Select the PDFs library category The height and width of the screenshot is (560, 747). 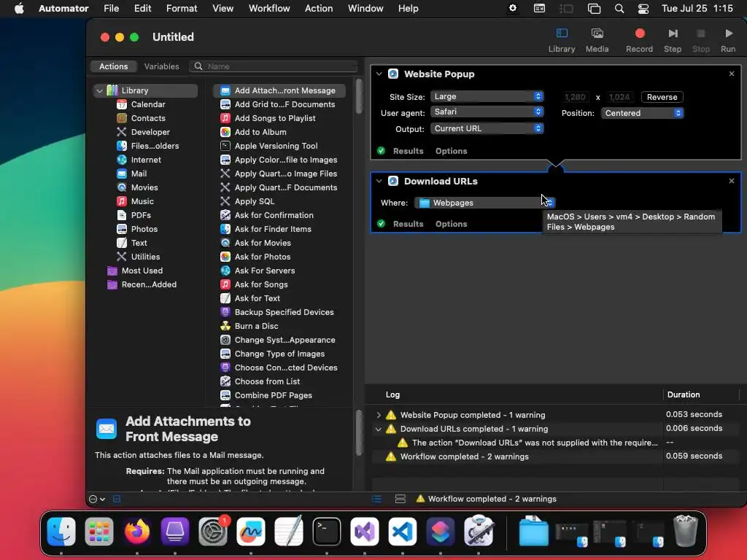141,215
